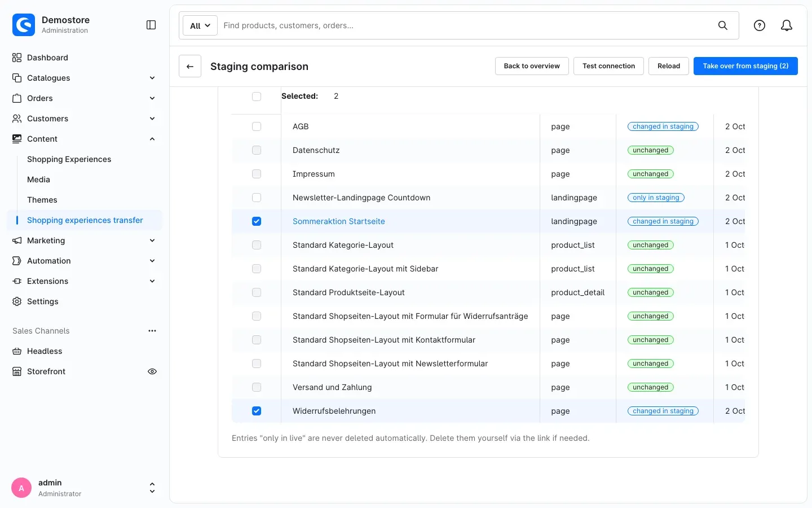Viewport: 812px width, 508px height.
Task: Check Newsletter-Landingpage Countdown checkbox
Action: [257, 198]
